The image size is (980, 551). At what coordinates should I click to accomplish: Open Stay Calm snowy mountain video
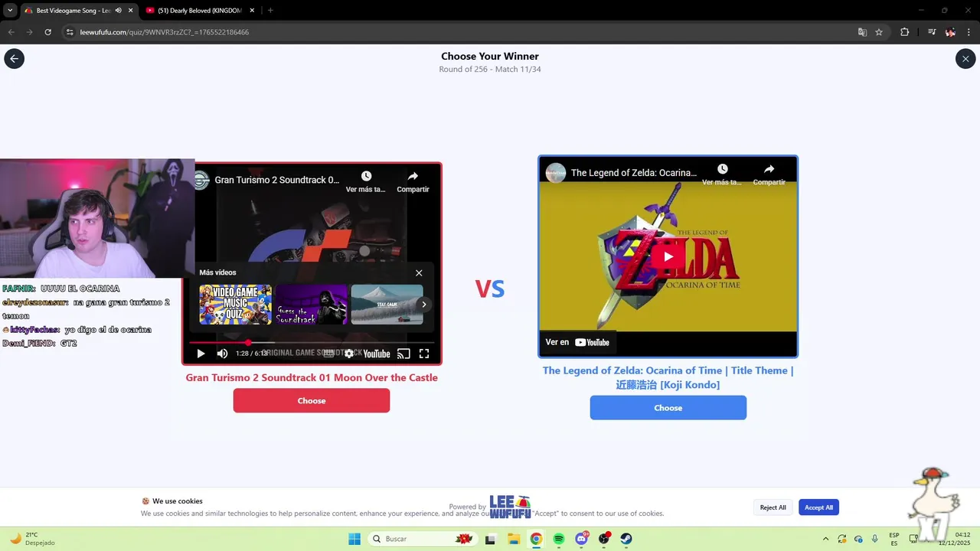pos(387,305)
